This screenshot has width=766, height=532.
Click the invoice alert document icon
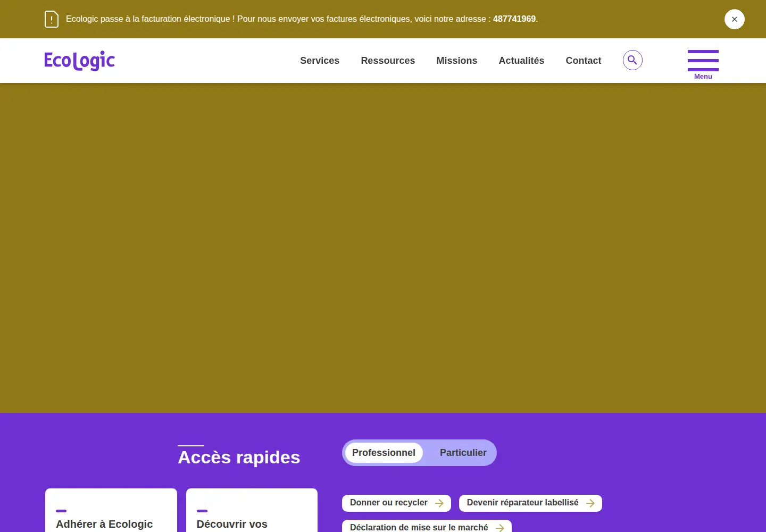tap(51, 19)
